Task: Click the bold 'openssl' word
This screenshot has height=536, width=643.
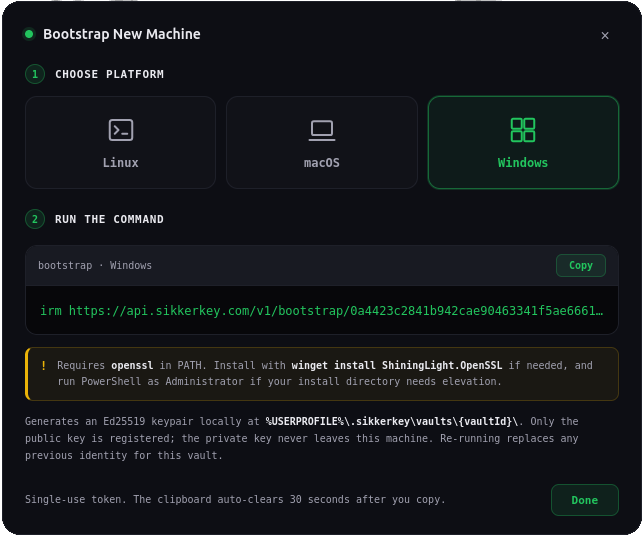Action: pyautogui.click(x=132, y=365)
